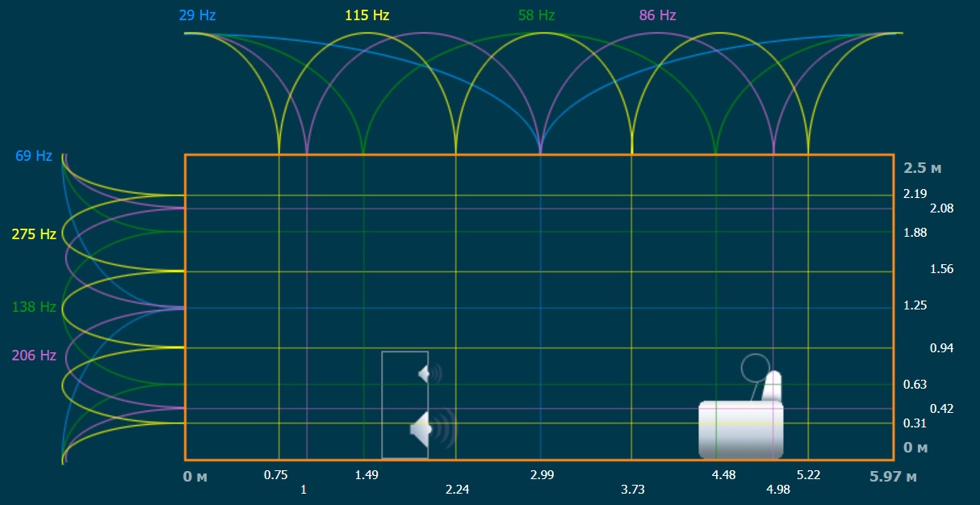Select the purple 86 Hz label
Viewport: 980px width, 505px height.
[657, 15]
